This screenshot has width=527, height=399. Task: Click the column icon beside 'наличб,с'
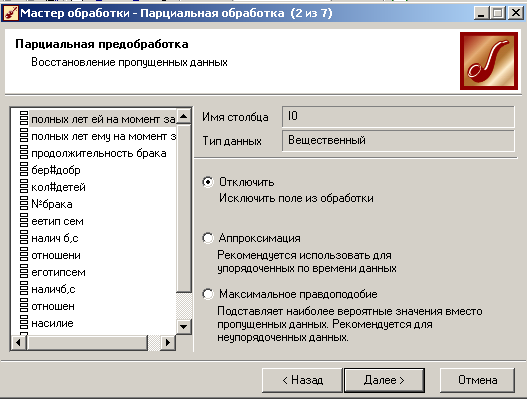pos(24,289)
